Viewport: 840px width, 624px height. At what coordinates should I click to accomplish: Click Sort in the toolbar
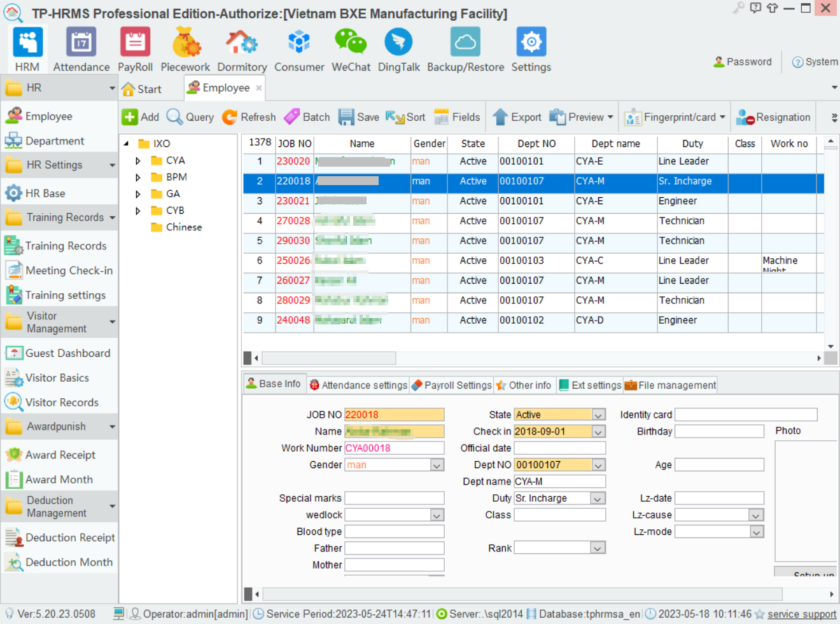pos(405,117)
